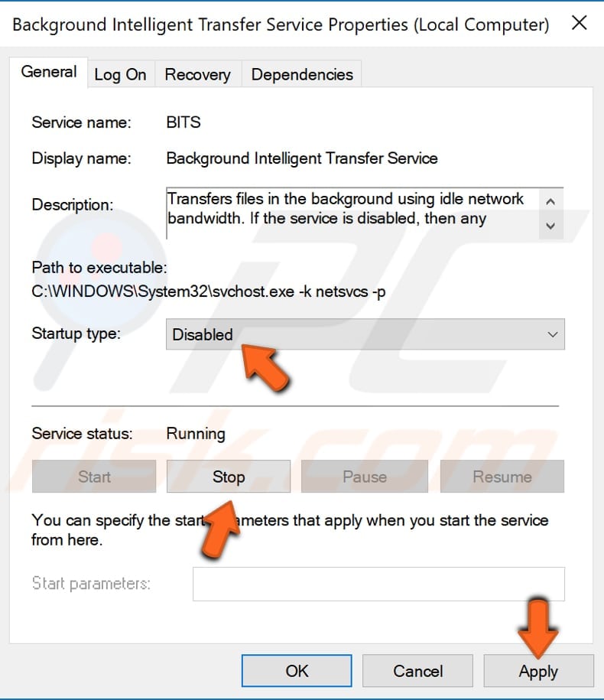The image size is (604, 700).
Task: Expand the Startup type dropdown
Action: (x=365, y=334)
